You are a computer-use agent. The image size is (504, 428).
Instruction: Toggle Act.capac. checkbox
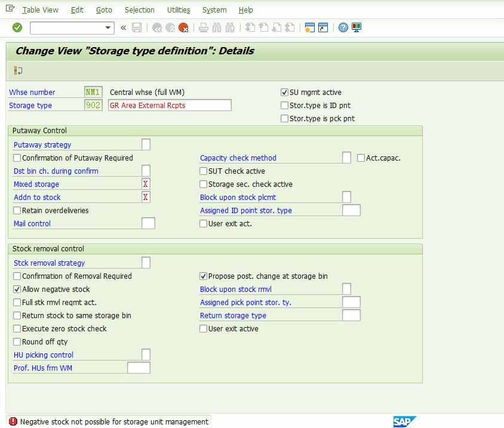click(361, 158)
